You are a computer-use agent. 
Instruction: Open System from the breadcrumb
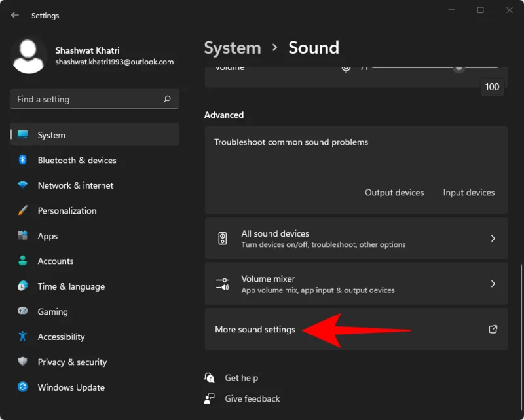(x=233, y=47)
